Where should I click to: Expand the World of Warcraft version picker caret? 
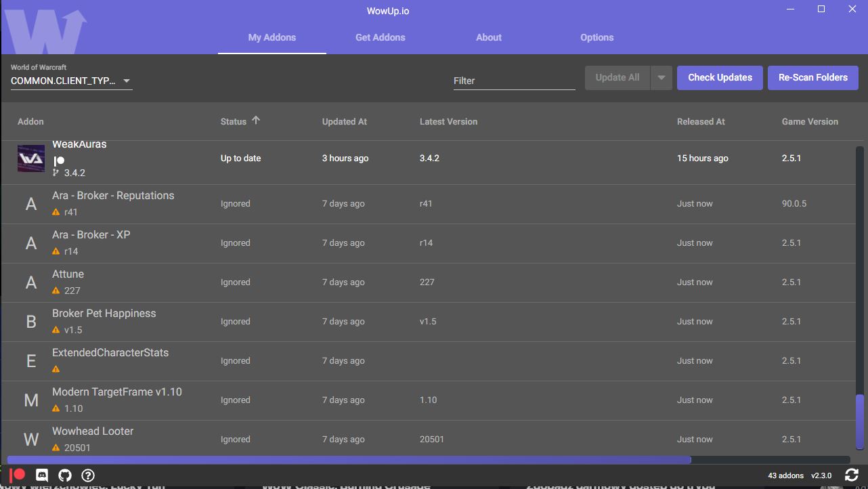(x=127, y=80)
